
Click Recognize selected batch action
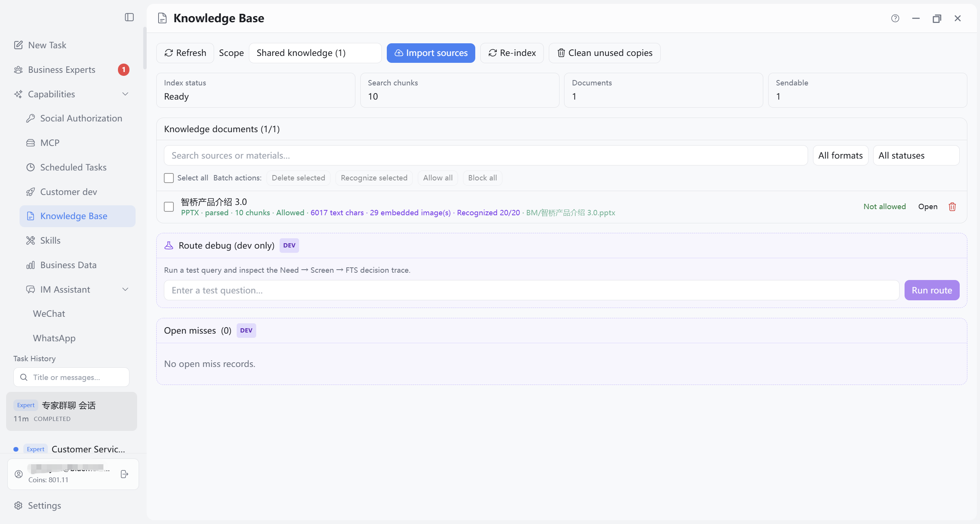374,178
